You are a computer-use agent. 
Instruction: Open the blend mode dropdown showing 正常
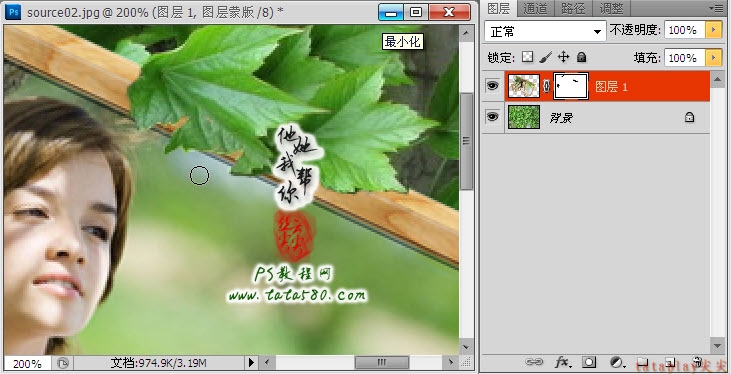545,31
